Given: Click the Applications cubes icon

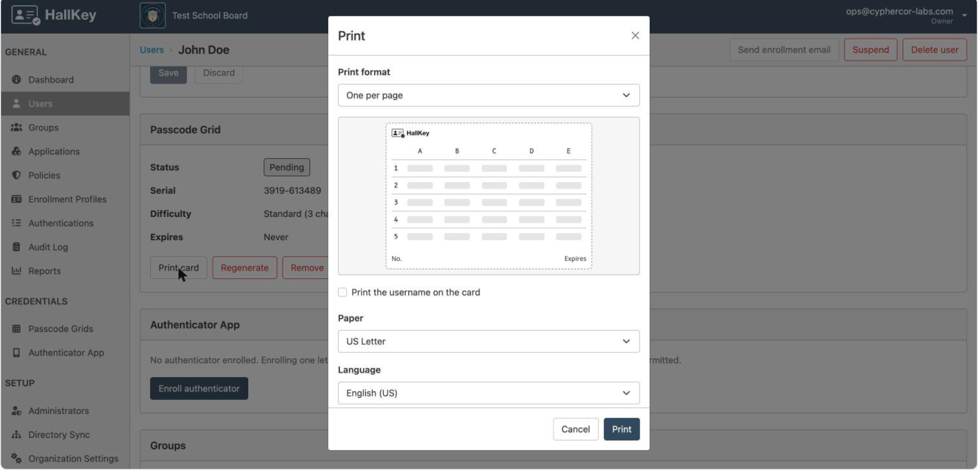Looking at the screenshot, I should point(16,151).
